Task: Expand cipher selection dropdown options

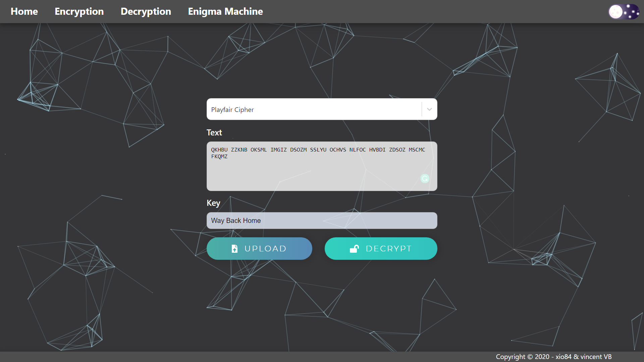Action: tap(429, 110)
